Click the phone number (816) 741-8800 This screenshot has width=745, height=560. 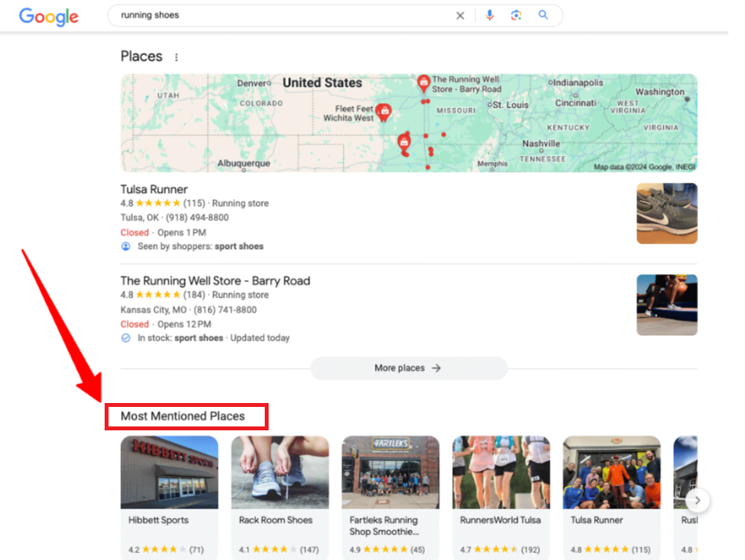225,310
